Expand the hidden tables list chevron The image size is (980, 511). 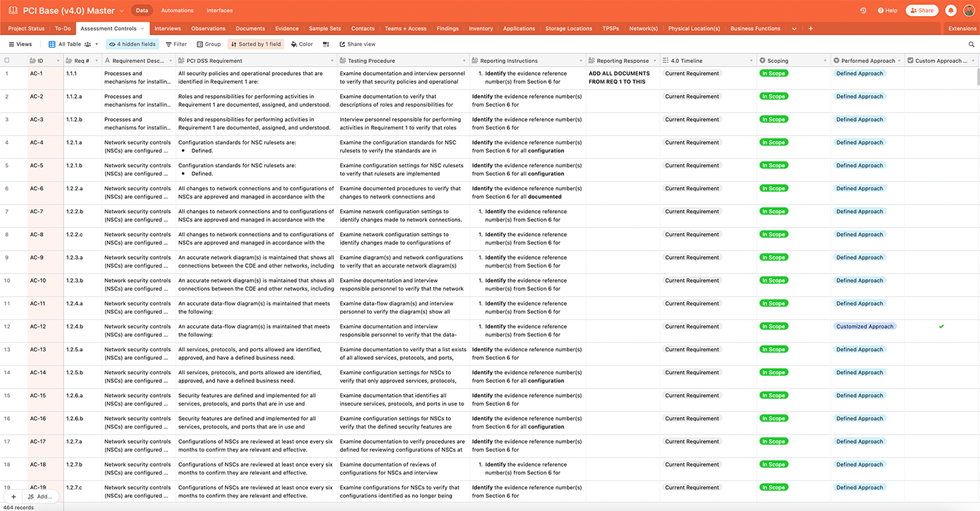[794, 29]
